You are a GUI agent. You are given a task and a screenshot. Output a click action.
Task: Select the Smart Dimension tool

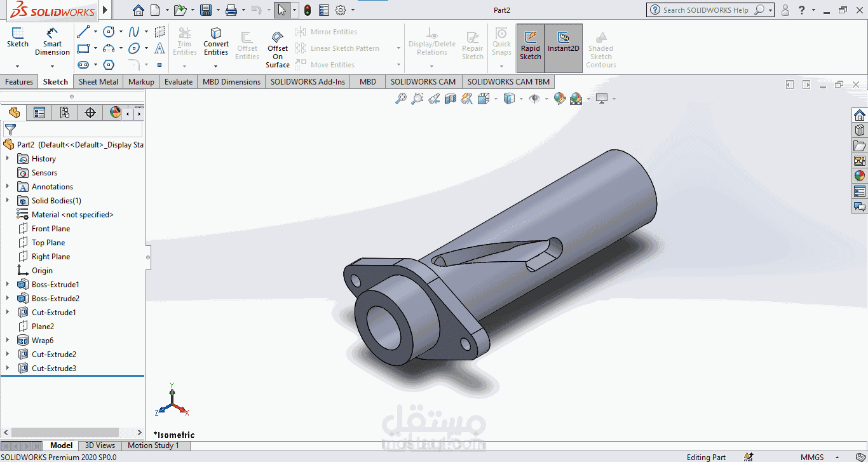[x=52, y=42]
